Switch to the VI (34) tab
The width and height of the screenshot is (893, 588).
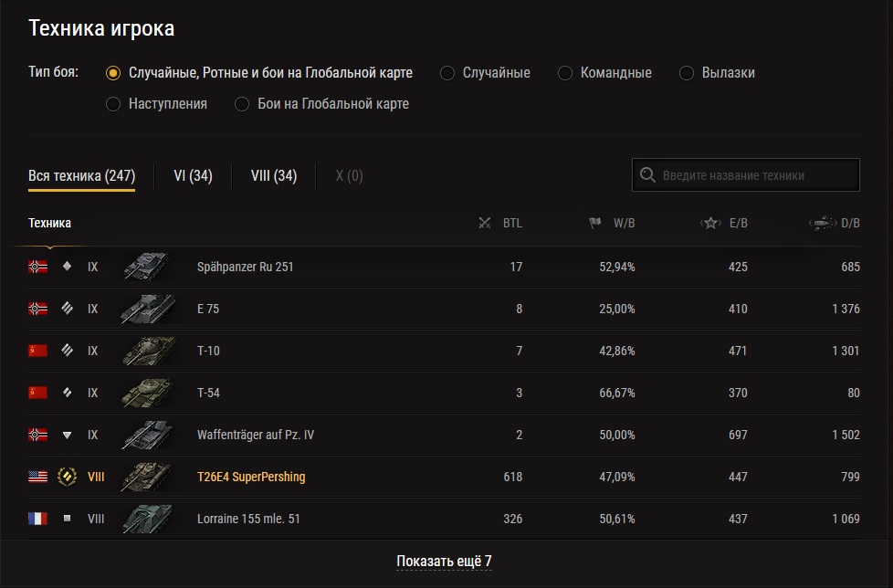coord(193,175)
